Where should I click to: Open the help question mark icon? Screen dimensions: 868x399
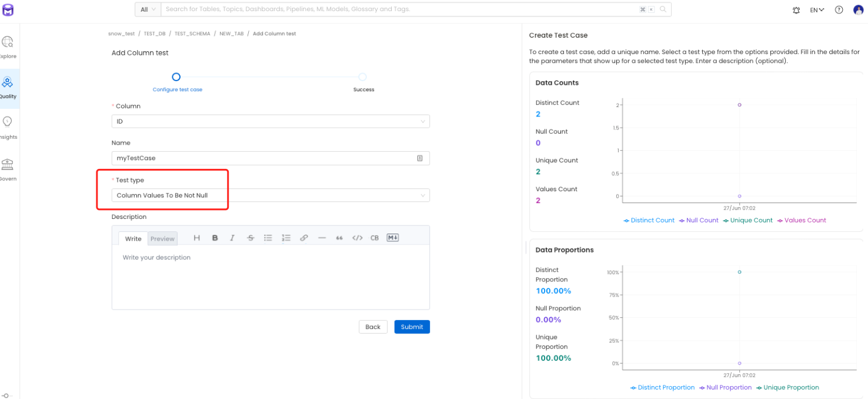click(839, 10)
